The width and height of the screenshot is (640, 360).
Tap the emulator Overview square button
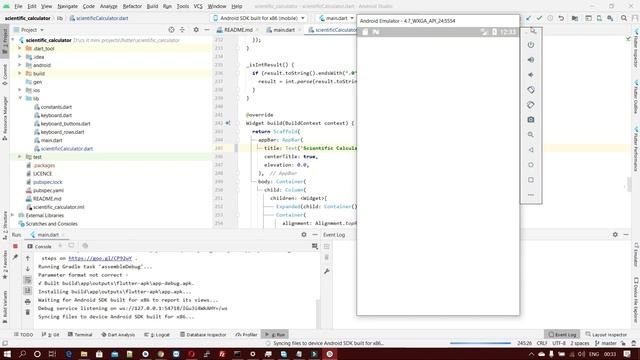pos(531,180)
